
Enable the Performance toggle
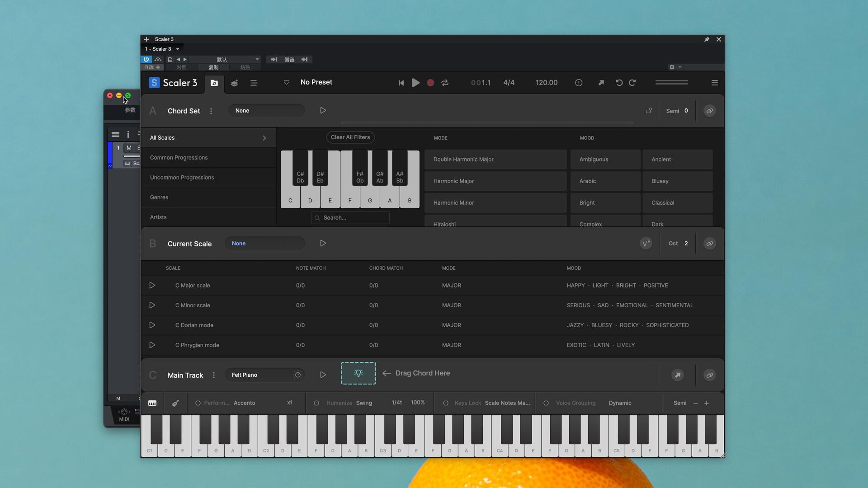198,403
